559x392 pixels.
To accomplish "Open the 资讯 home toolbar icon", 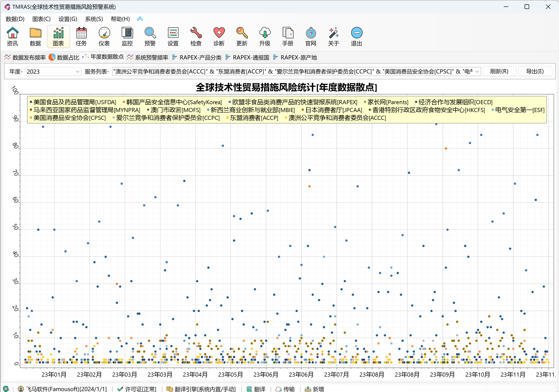I will pos(12,36).
